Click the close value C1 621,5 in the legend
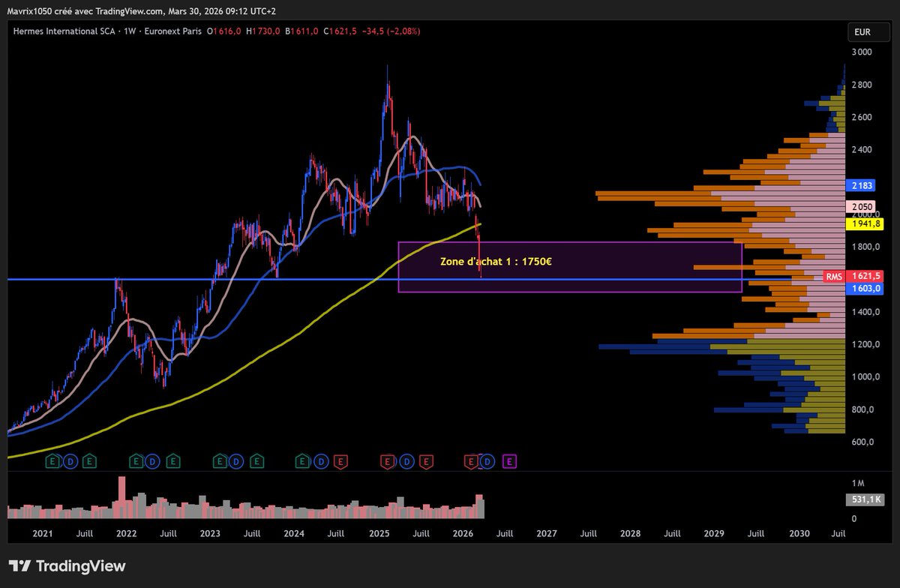Viewport: 900px width, 588px height. coord(340,31)
